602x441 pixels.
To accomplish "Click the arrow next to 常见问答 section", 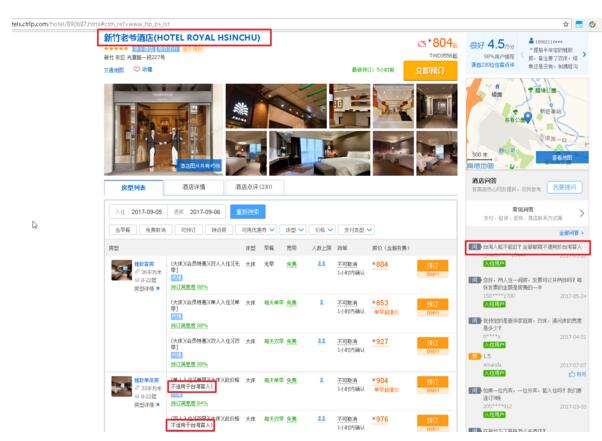I will (x=583, y=214).
